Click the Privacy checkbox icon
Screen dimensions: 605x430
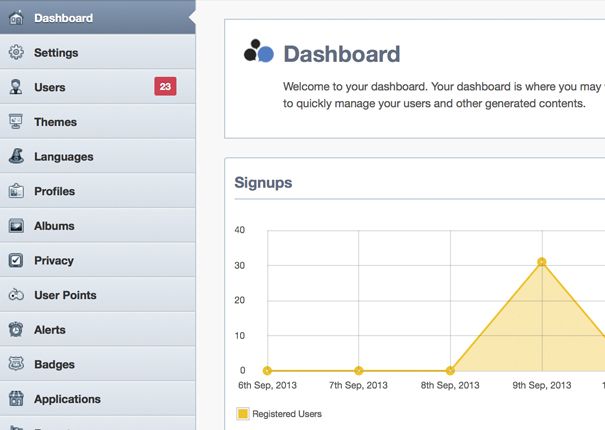coord(16,260)
